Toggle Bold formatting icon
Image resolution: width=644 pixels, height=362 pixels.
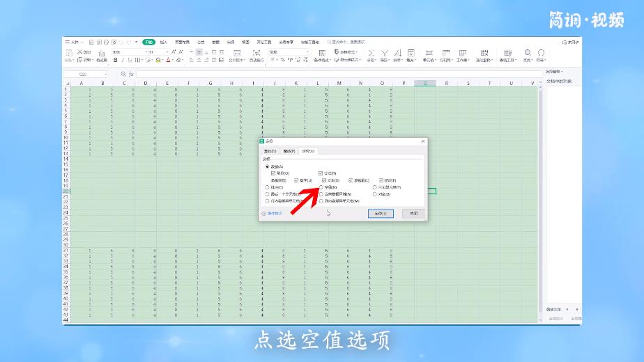point(116,61)
